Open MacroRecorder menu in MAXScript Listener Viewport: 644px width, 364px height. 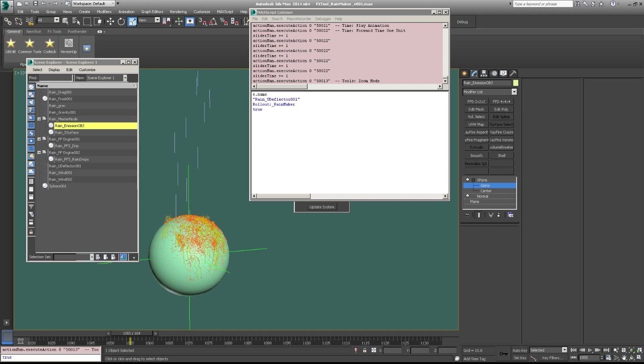click(299, 19)
